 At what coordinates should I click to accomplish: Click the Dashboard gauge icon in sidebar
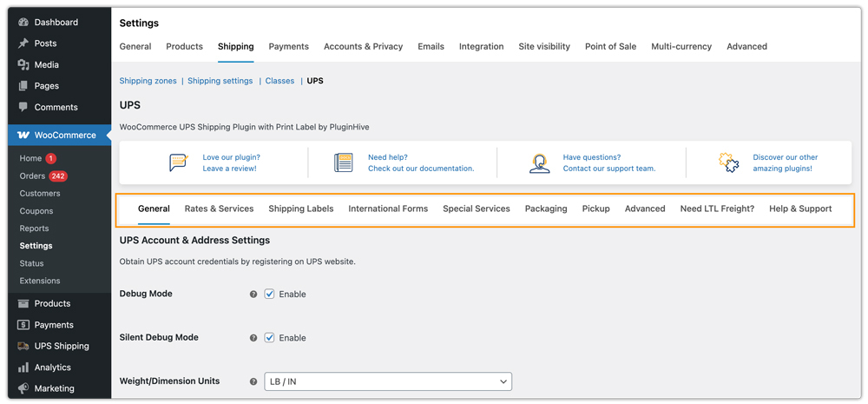pyautogui.click(x=23, y=23)
